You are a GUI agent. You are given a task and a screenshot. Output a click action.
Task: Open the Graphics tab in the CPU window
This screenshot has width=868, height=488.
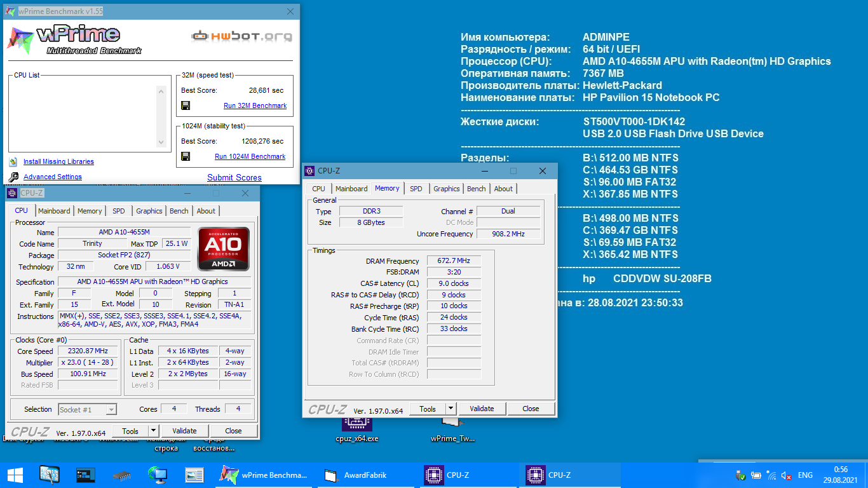click(x=149, y=211)
